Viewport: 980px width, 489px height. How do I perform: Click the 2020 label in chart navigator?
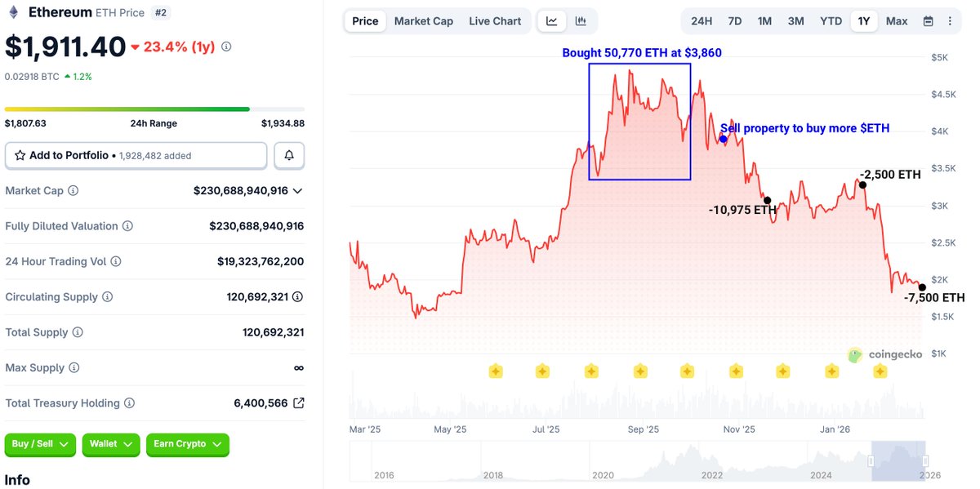[603, 475]
